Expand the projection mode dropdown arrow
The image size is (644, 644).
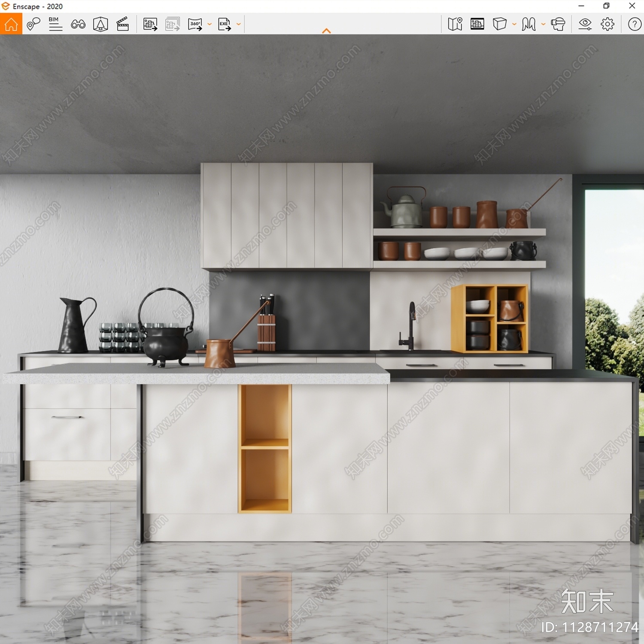(514, 24)
